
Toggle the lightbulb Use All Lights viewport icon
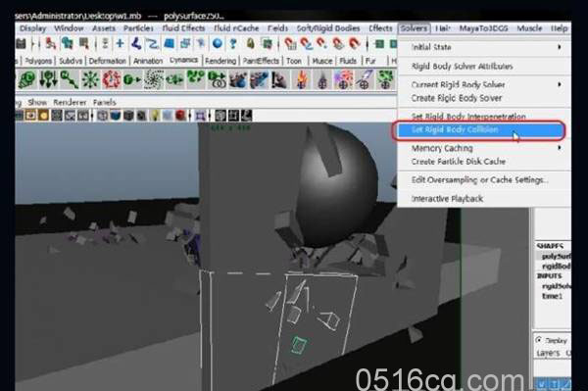[155, 116]
